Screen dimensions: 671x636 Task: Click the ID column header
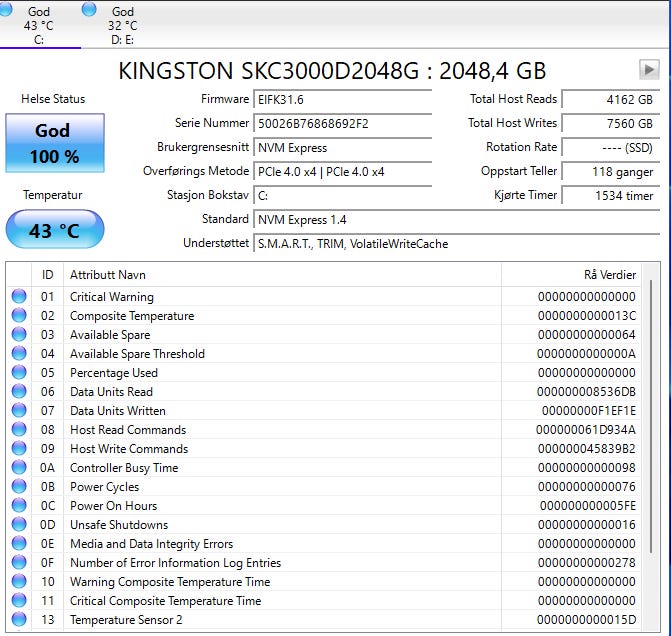47,274
